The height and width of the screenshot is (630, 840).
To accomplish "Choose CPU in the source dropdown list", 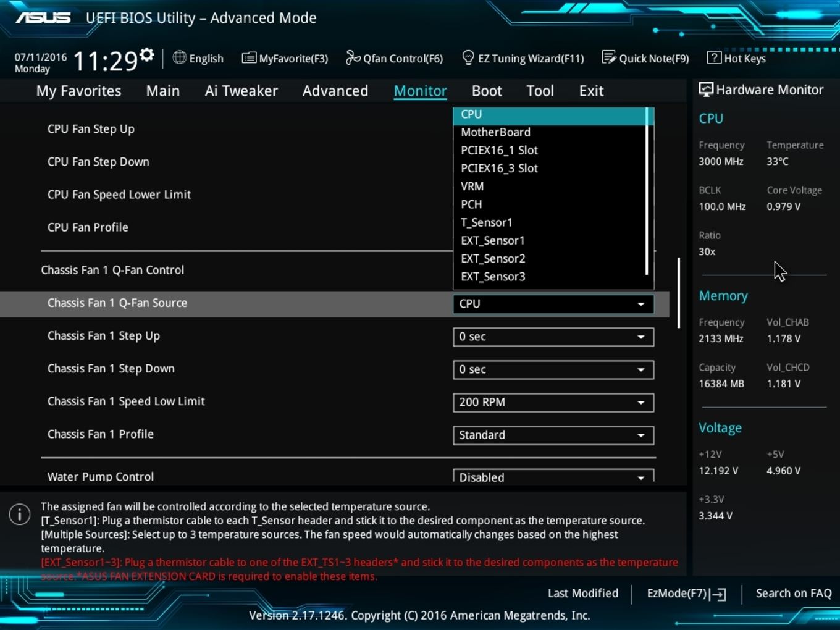I will point(550,115).
